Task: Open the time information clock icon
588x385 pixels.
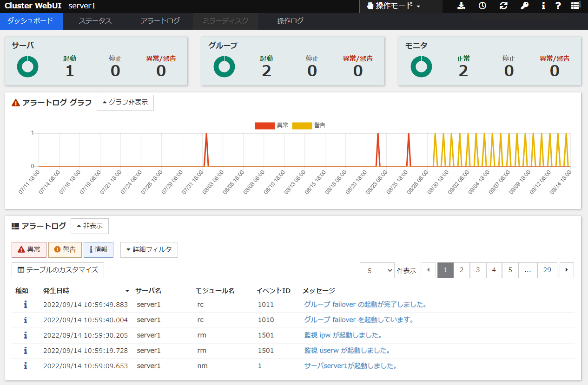Action: click(x=482, y=6)
